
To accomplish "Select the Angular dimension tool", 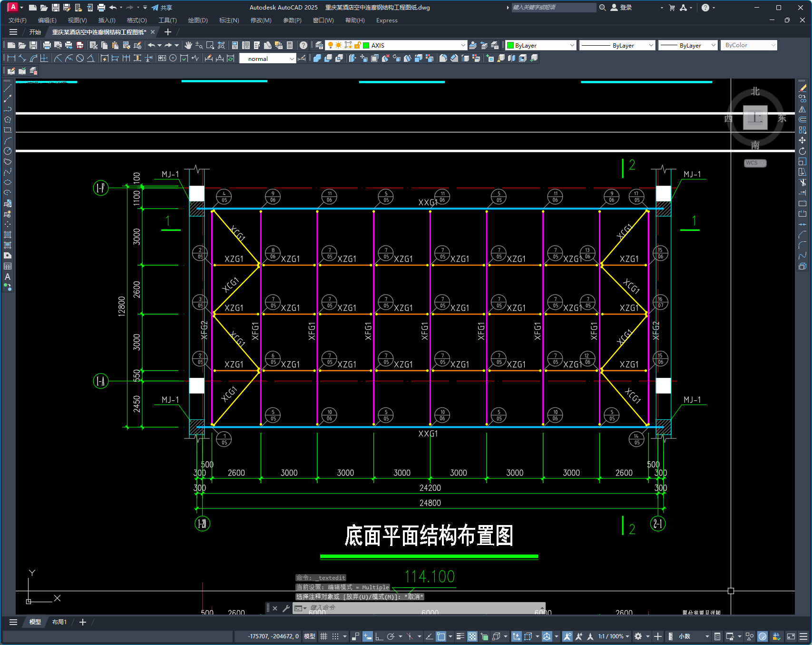I will click(90, 58).
